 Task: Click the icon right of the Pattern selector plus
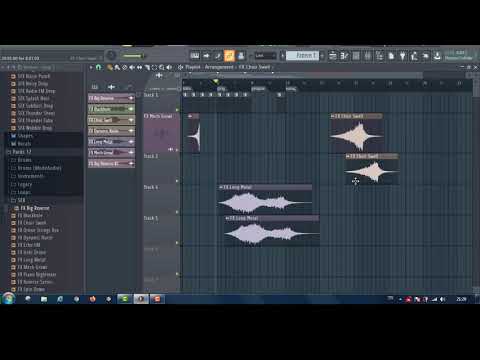click(x=333, y=56)
